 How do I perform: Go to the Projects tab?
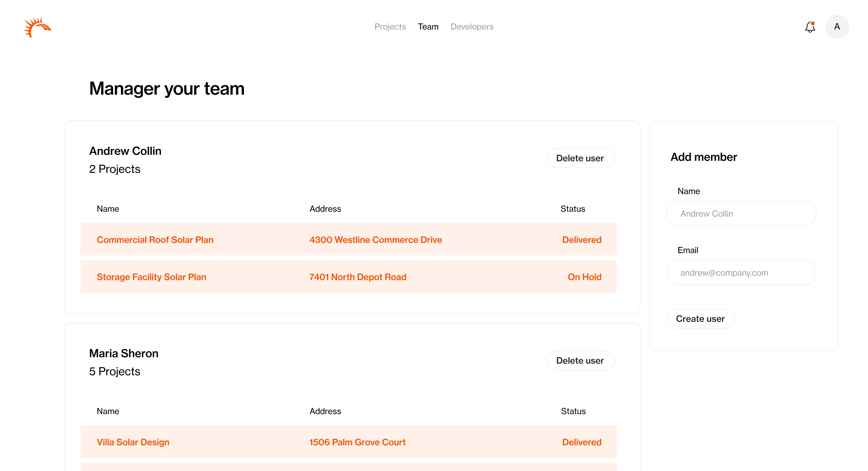click(390, 27)
